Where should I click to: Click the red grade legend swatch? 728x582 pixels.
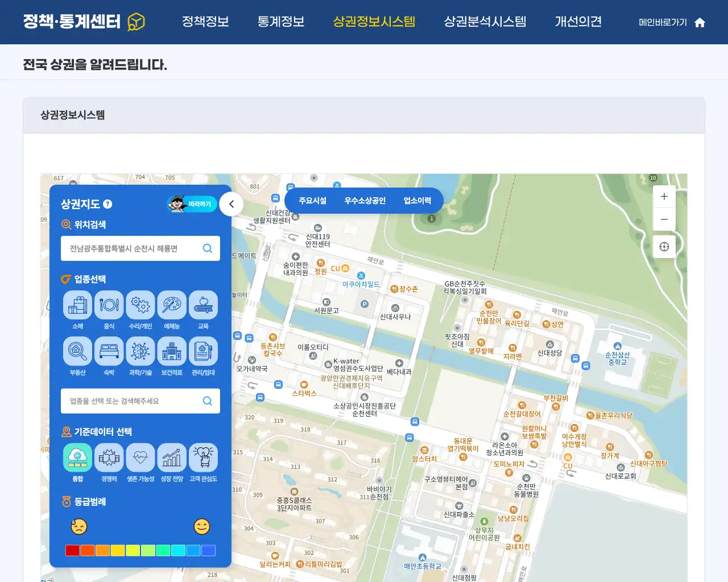[72, 550]
